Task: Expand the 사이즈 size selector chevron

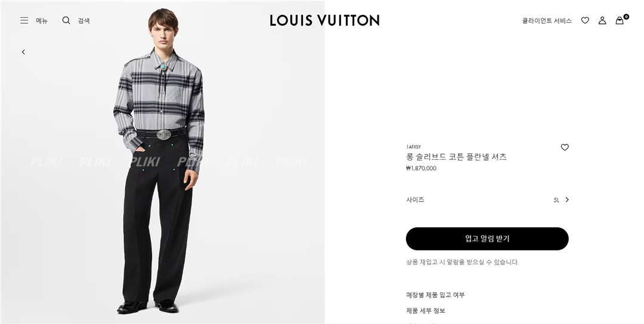Action: 567,200
